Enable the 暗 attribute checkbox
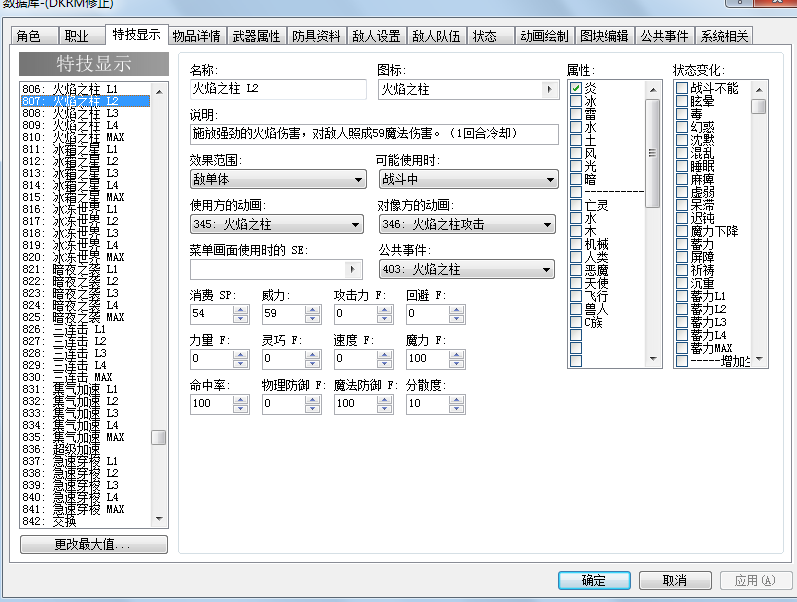Screen dimensions: 797x602 [576, 179]
